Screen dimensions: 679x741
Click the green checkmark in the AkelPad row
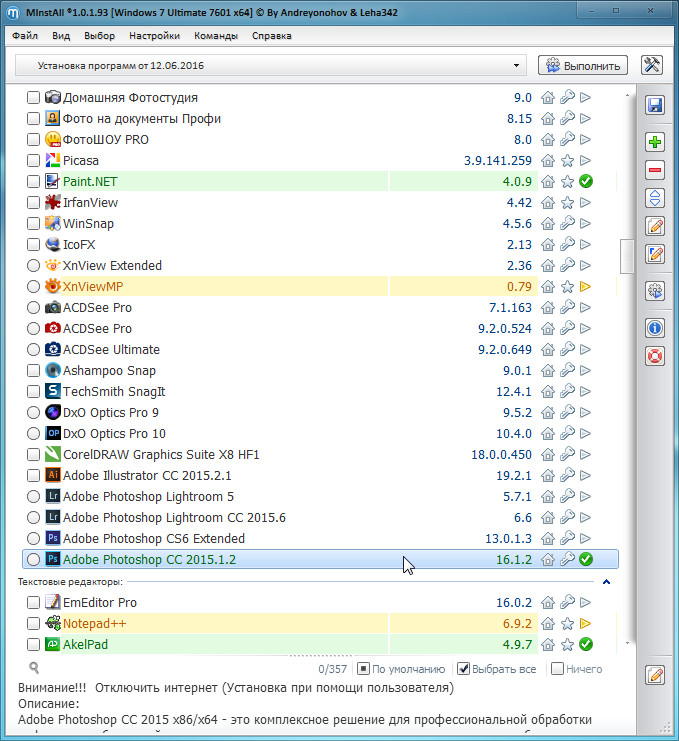[586, 645]
